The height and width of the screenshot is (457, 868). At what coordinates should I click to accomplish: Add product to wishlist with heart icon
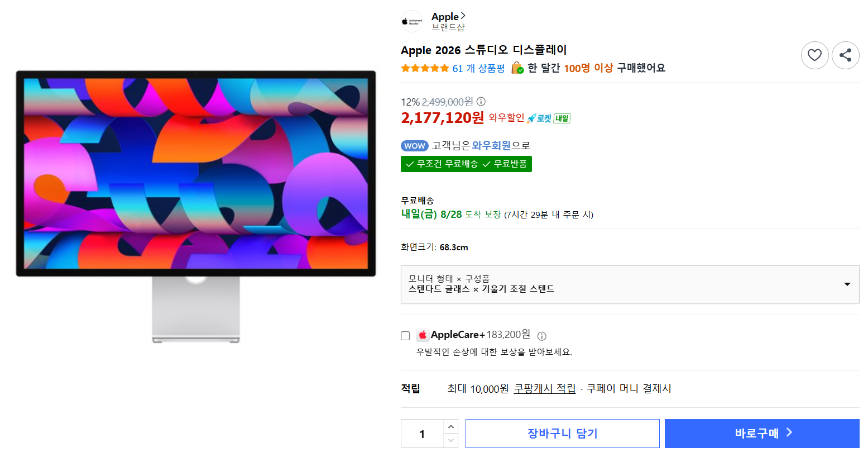[814, 55]
